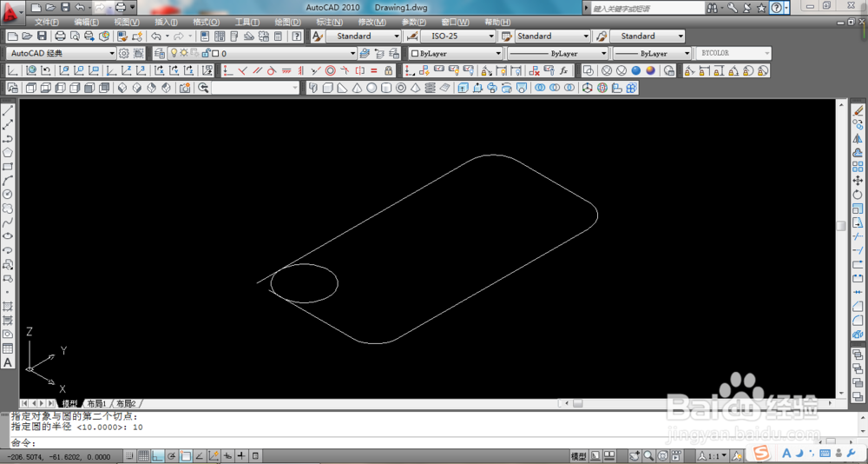The width and height of the screenshot is (868, 464).
Task: Click the Parameters Manager fx icon
Action: (563, 70)
